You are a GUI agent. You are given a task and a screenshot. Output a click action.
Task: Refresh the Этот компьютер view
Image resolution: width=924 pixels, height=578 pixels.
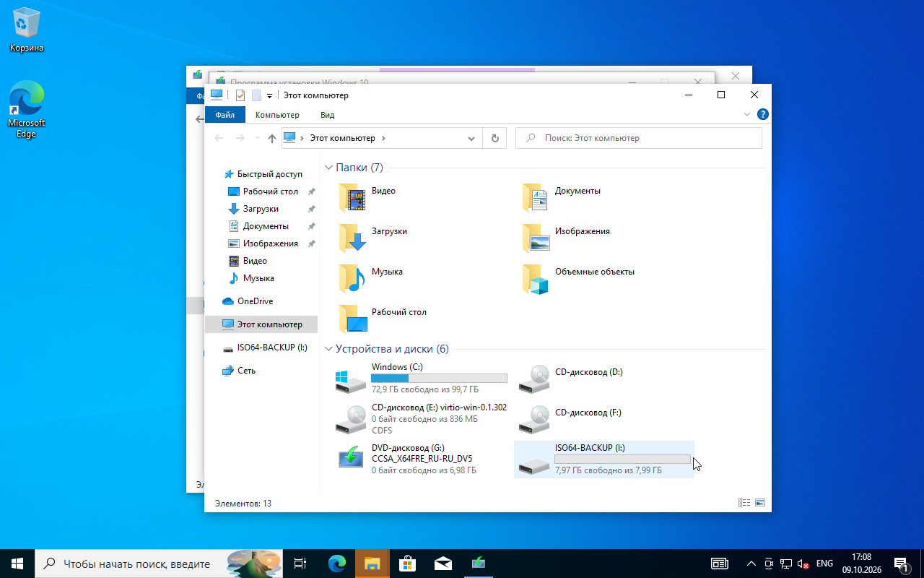click(x=494, y=138)
